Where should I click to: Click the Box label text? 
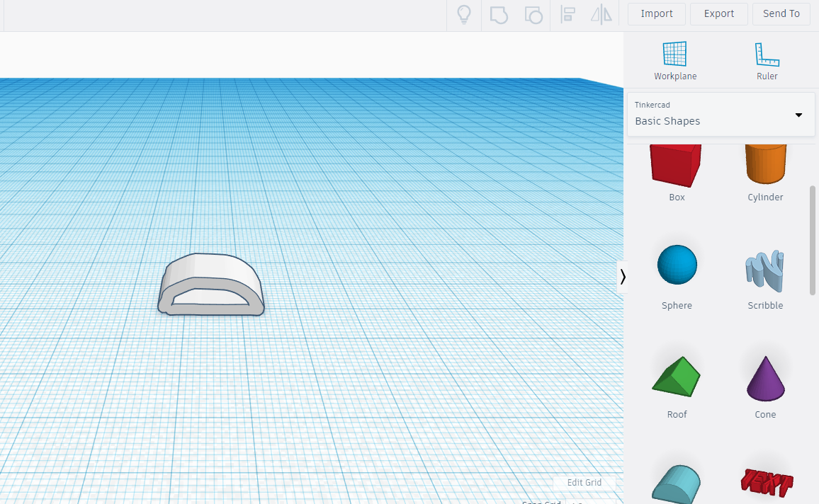tap(677, 197)
